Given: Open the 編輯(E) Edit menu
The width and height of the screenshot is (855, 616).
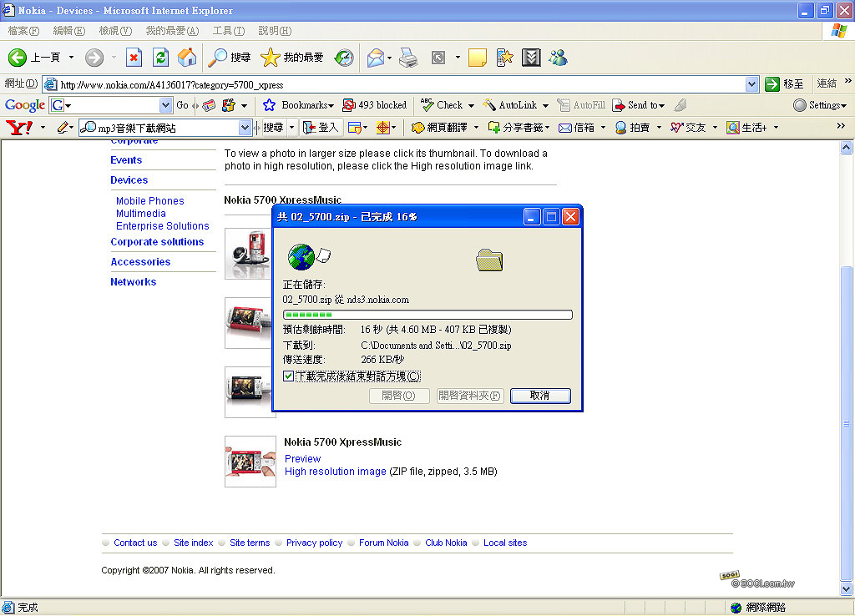Looking at the screenshot, I should coord(69,31).
